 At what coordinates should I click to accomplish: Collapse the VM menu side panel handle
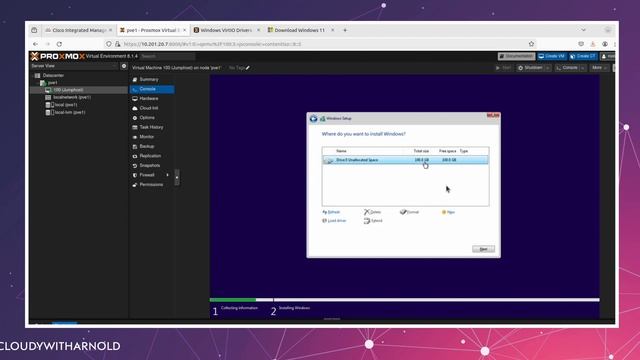point(177,178)
